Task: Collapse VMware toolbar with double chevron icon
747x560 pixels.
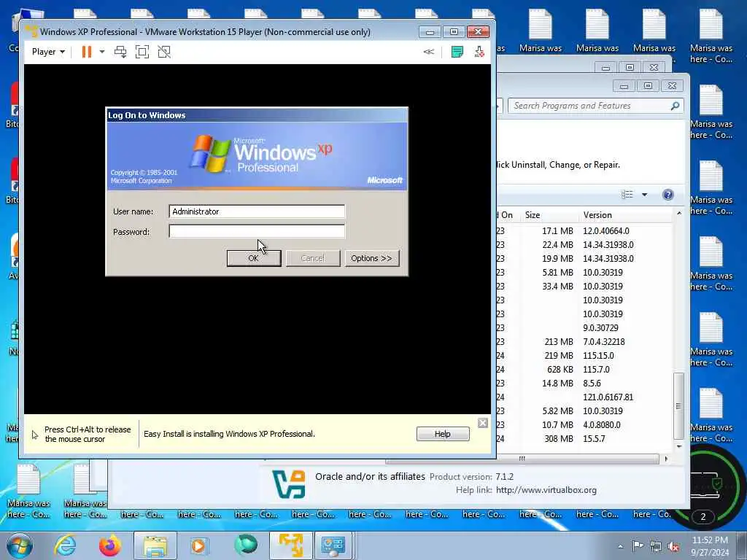Action: pyautogui.click(x=429, y=52)
